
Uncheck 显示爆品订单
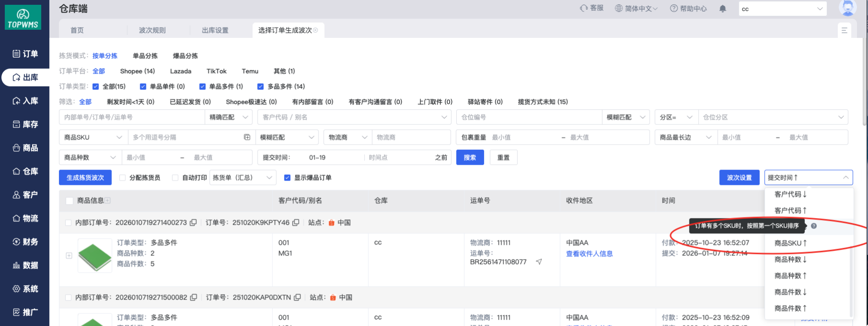[287, 178]
